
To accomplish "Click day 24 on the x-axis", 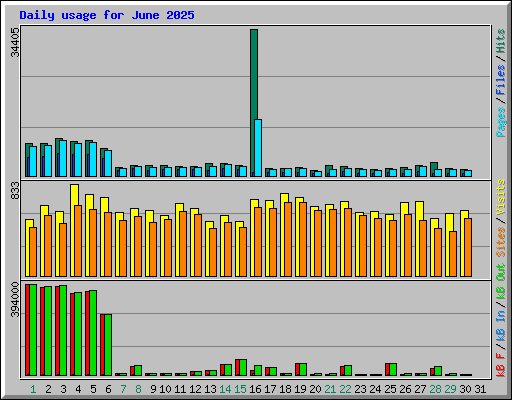I will click(375, 389).
